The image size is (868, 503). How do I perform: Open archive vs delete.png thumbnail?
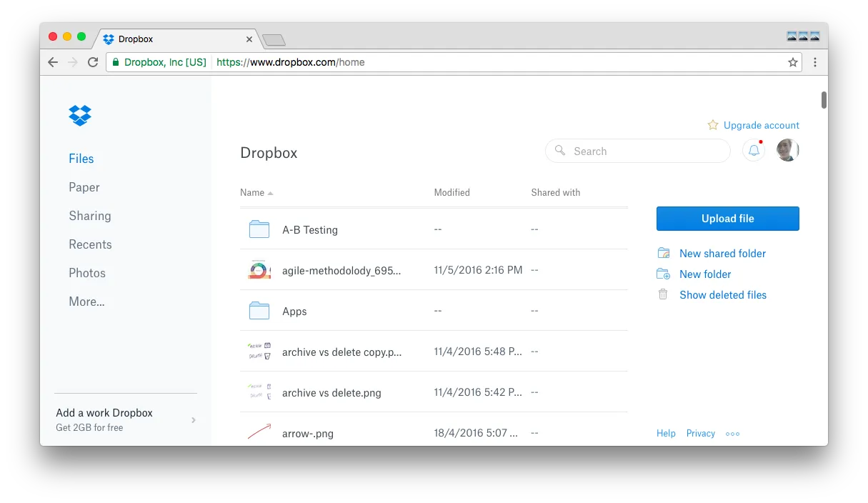click(x=259, y=392)
